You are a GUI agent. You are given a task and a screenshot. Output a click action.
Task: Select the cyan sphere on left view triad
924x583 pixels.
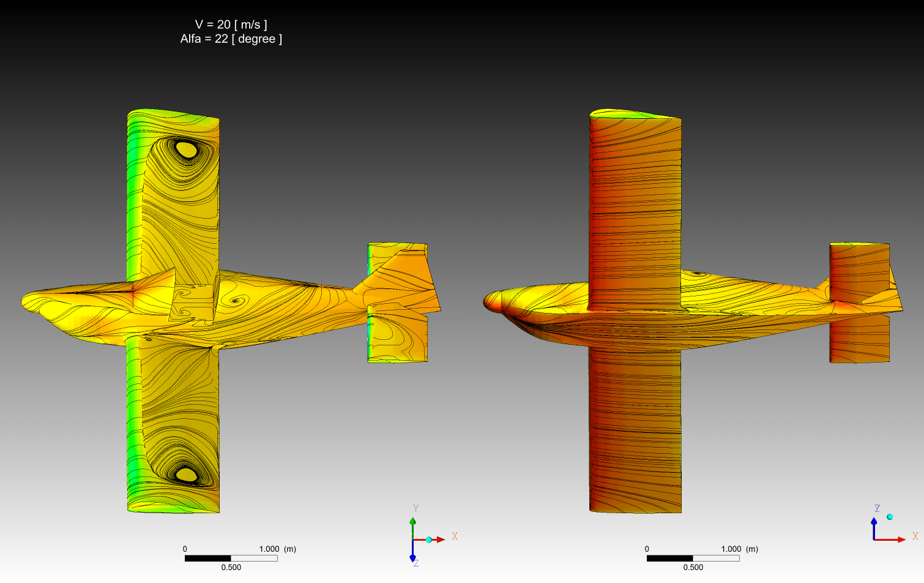pyautogui.click(x=429, y=540)
